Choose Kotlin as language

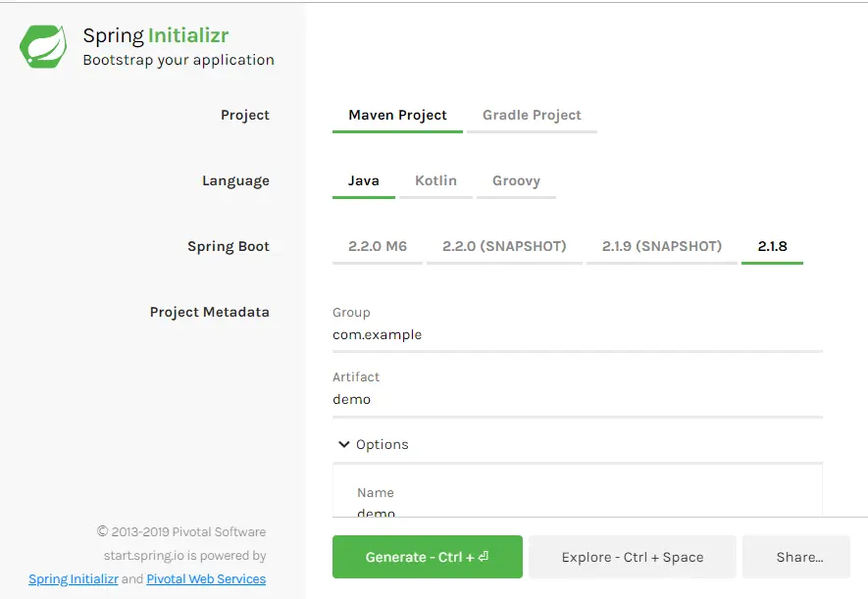435,180
